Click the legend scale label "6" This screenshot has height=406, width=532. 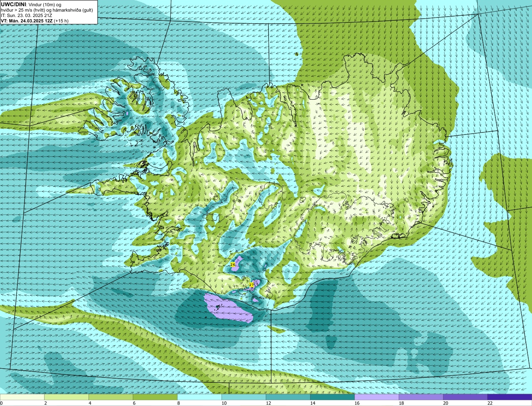(x=134, y=403)
